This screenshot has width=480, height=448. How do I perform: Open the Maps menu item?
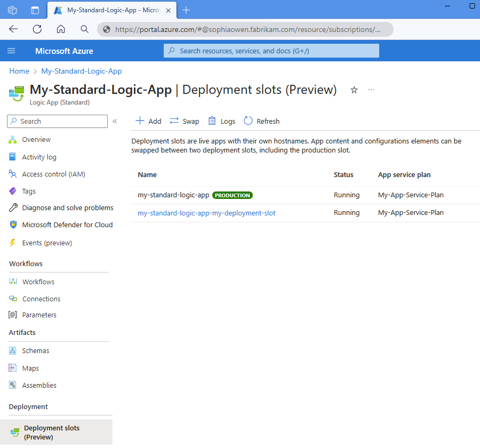(30, 369)
